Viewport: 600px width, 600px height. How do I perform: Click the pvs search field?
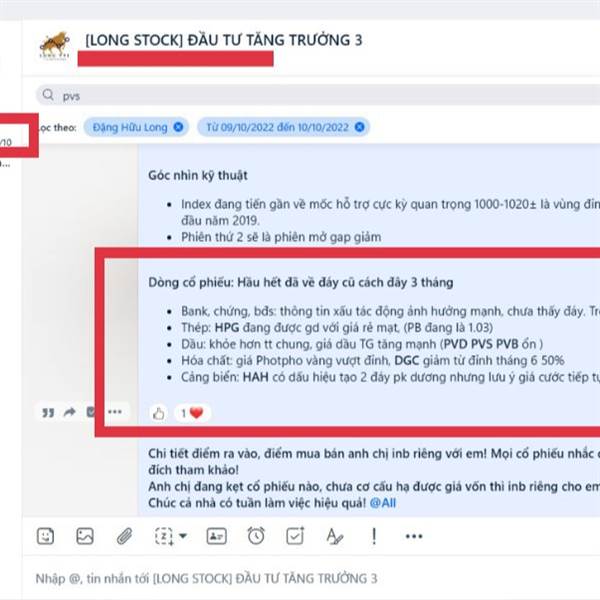click(x=318, y=95)
